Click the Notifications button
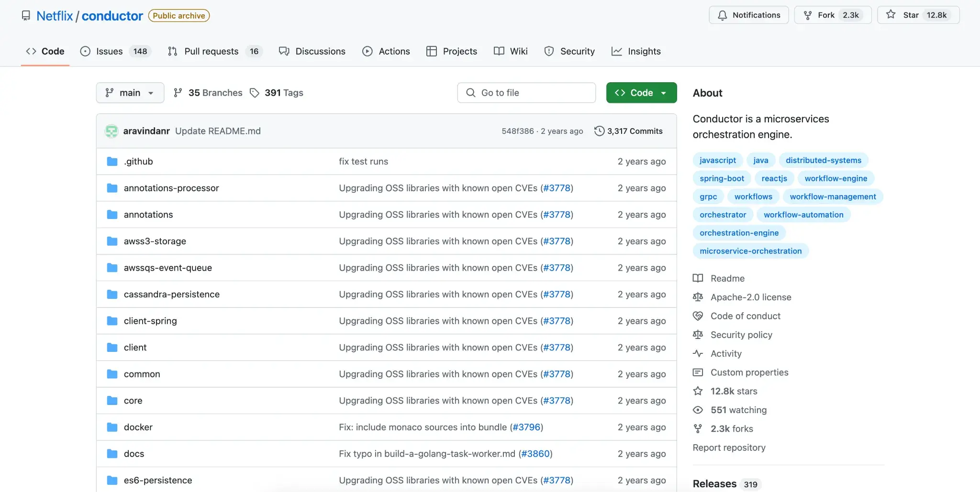This screenshot has height=492, width=980. 749,15
